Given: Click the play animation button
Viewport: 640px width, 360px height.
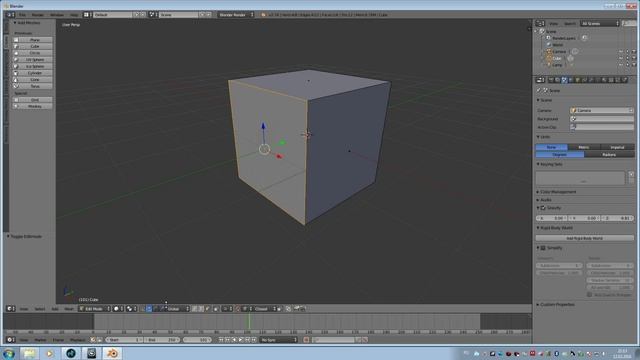Looking at the screenshot, I should [241, 340].
